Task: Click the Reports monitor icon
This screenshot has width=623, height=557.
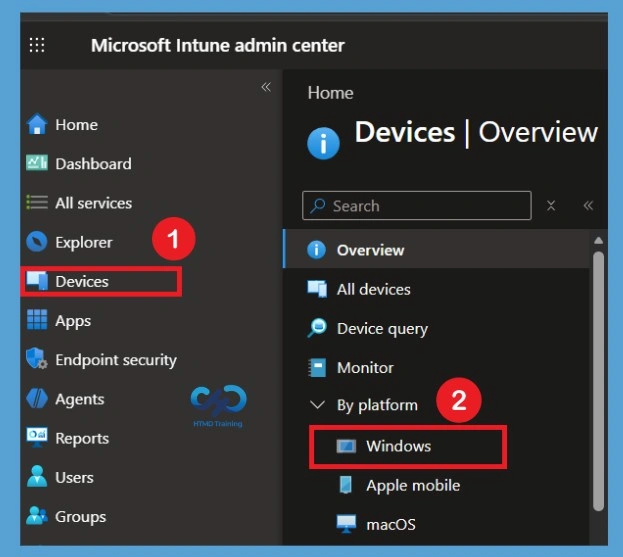Action: [x=37, y=437]
